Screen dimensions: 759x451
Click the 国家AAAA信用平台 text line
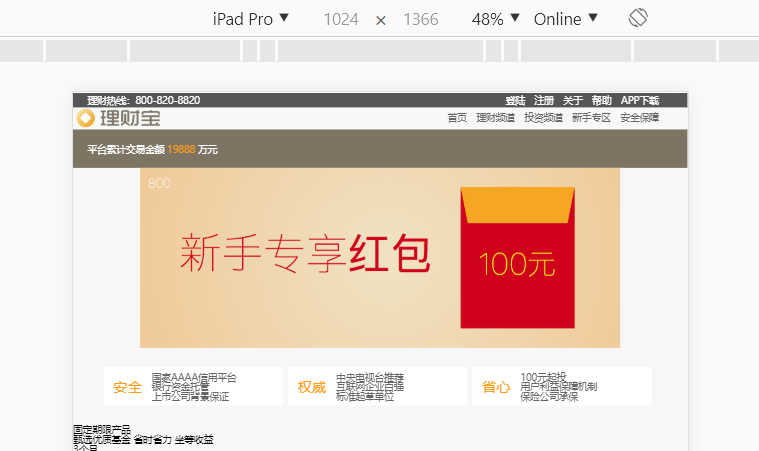click(194, 377)
